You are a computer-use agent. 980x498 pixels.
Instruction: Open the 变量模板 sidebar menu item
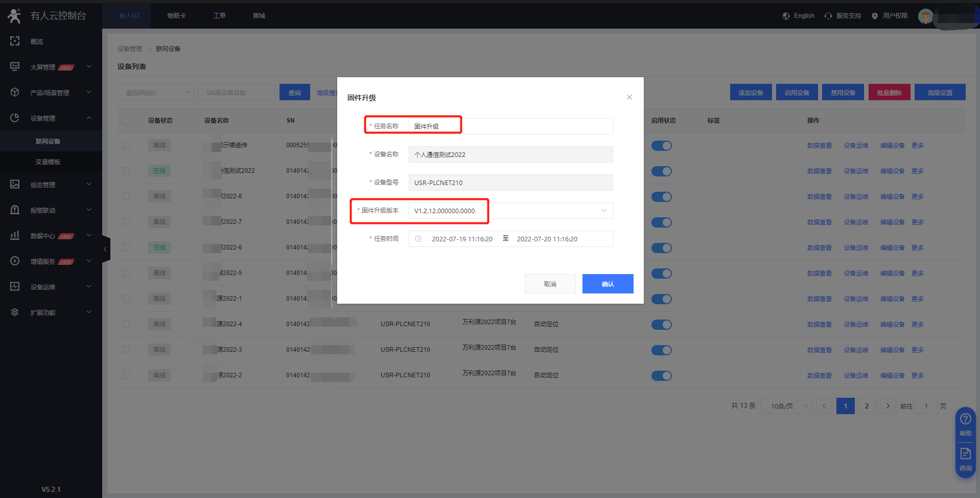tap(48, 162)
